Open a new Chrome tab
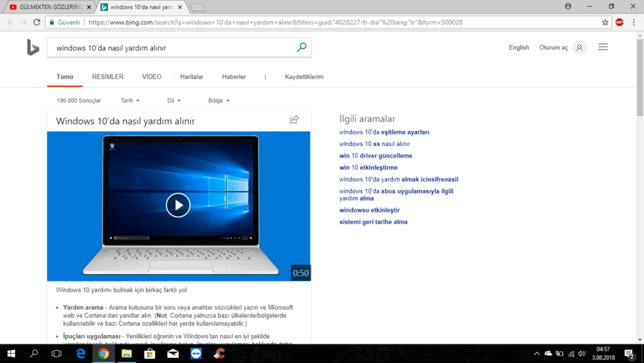This screenshot has width=644, height=363. (198, 7)
